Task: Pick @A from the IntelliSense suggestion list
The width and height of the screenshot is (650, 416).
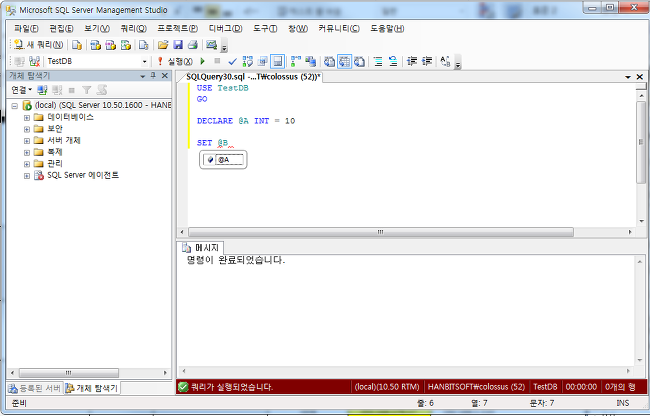Action: tap(223, 160)
